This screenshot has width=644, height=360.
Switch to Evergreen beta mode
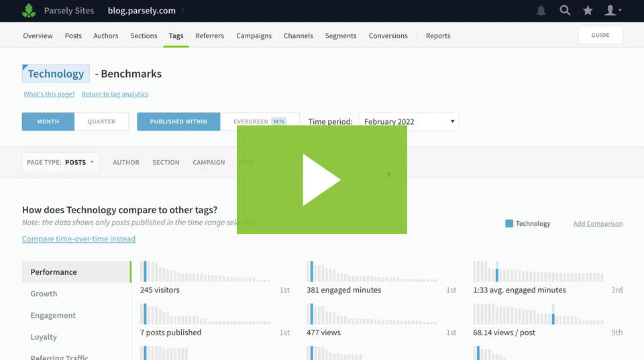[x=260, y=121]
